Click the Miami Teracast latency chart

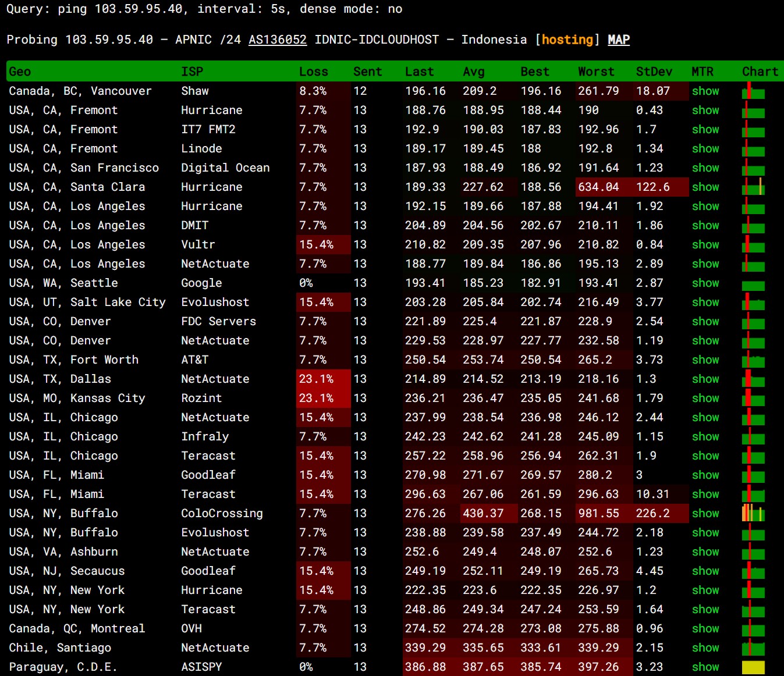(753, 494)
